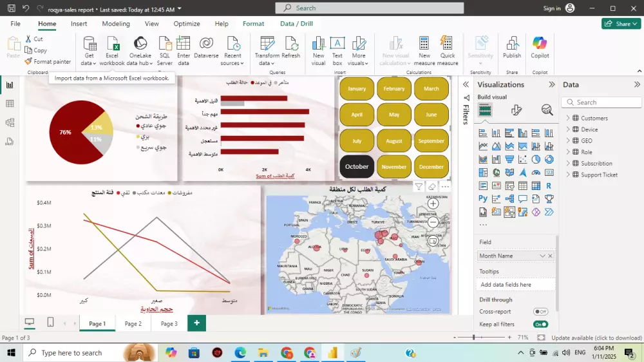Select the Format visual pane icon
The image size is (644, 362).
coord(516,110)
